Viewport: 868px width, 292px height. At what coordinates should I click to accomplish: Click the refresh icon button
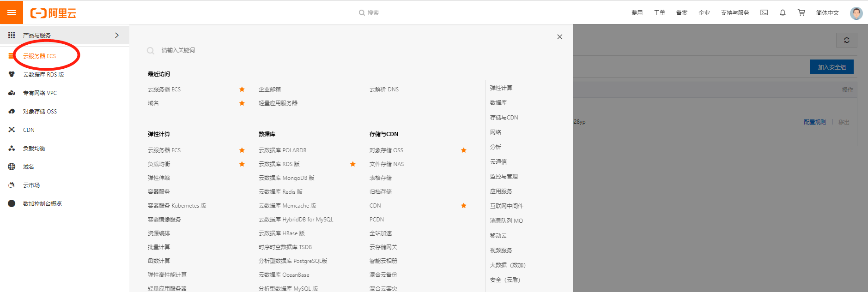pyautogui.click(x=847, y=40)
